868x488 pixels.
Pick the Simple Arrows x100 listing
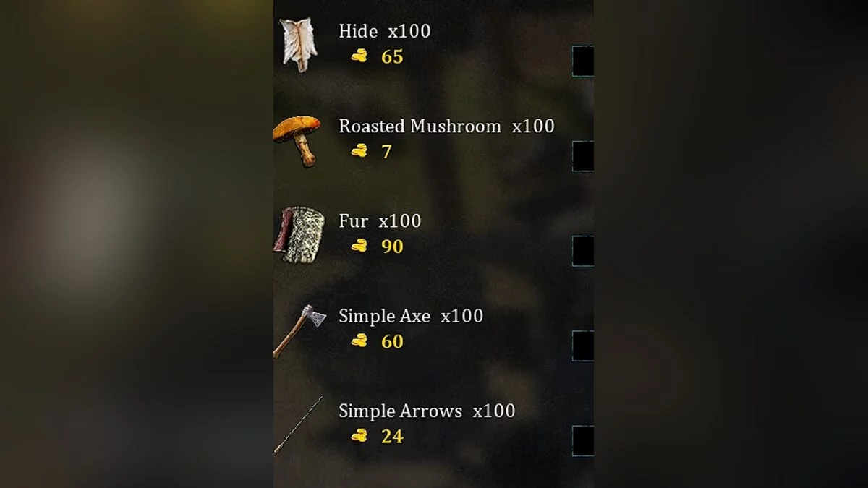(x=427, y=411)
